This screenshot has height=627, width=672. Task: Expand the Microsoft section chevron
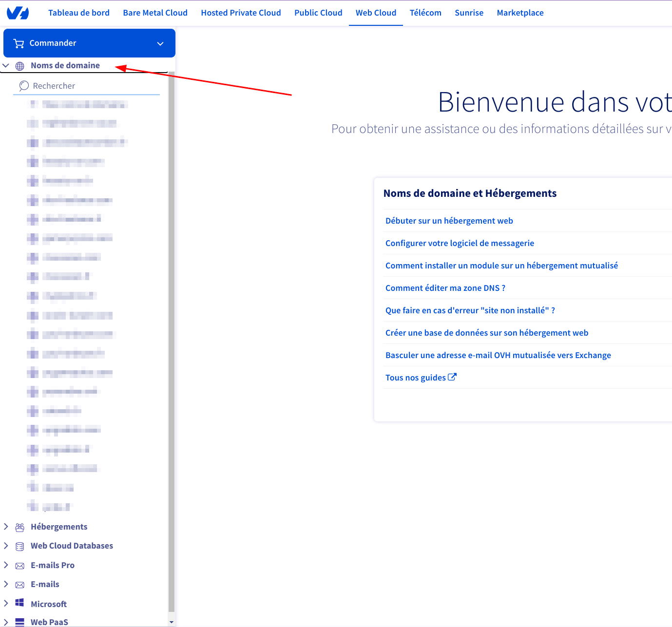pos(6,603)
